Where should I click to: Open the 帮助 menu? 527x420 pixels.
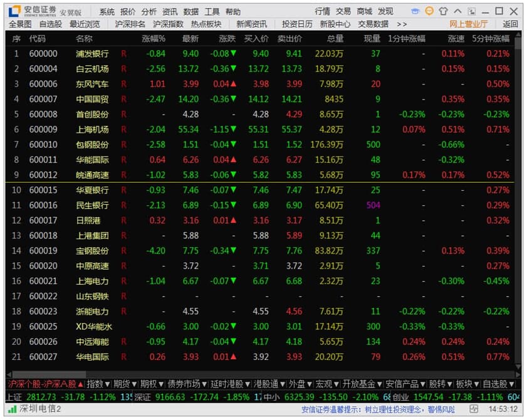(x=232, y=12)
